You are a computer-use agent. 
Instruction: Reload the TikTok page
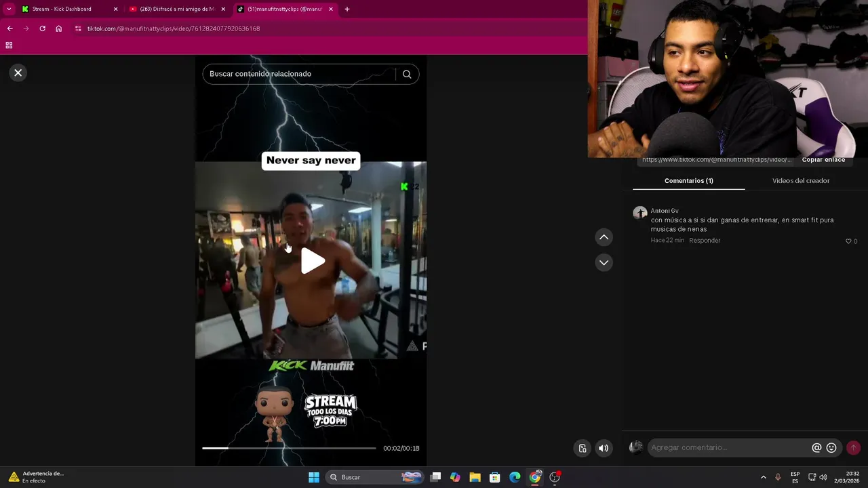click(x=42, y=28)
